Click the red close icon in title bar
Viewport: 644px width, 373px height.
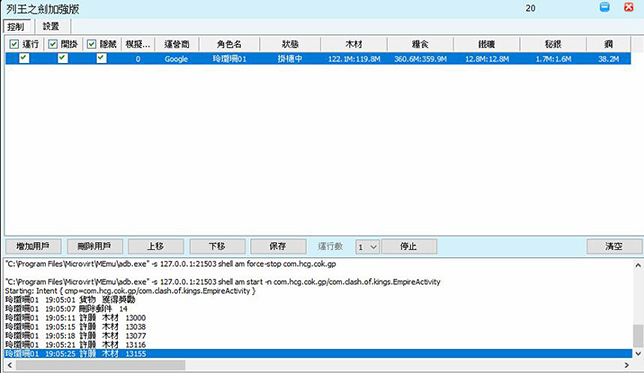[628, 7]
